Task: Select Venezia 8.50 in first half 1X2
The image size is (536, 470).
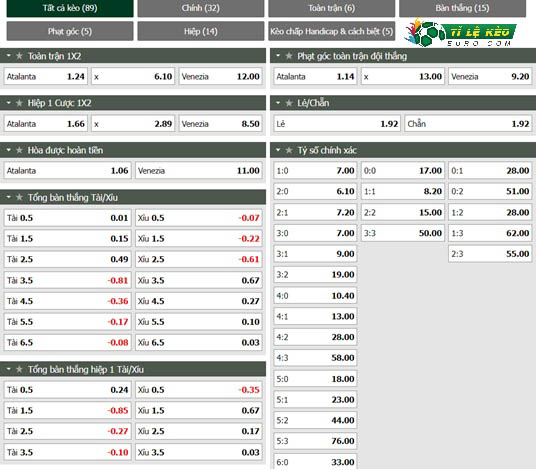Action: 220,123
